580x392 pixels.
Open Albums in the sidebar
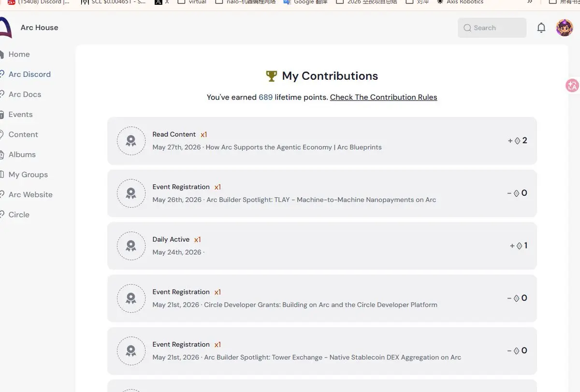(22, 155)
